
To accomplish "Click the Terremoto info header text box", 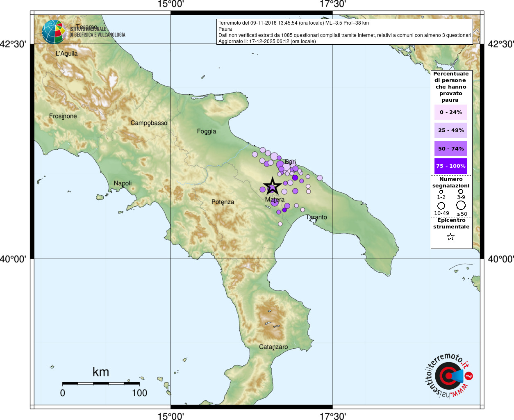I will [x=345, y=32].
